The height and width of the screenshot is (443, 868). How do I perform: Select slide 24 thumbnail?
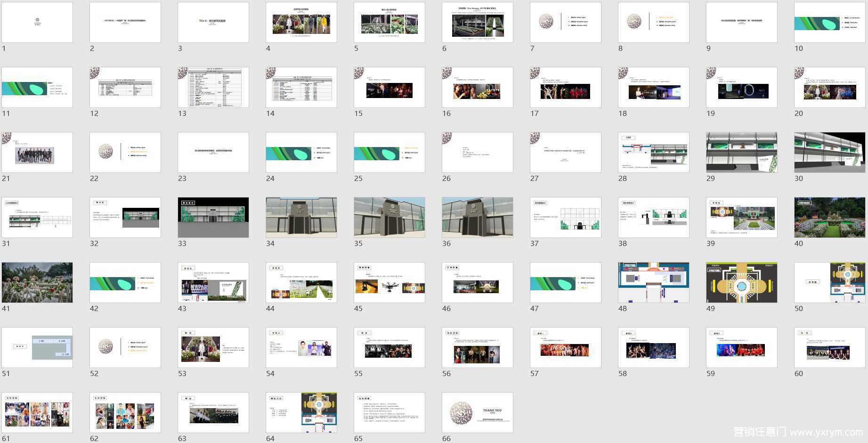click(301, 152)
